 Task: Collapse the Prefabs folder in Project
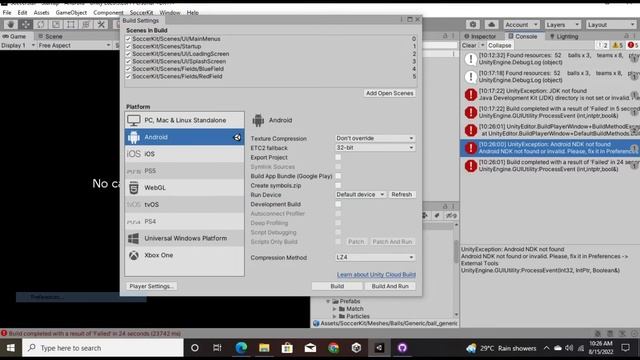[x=328, y=301]
